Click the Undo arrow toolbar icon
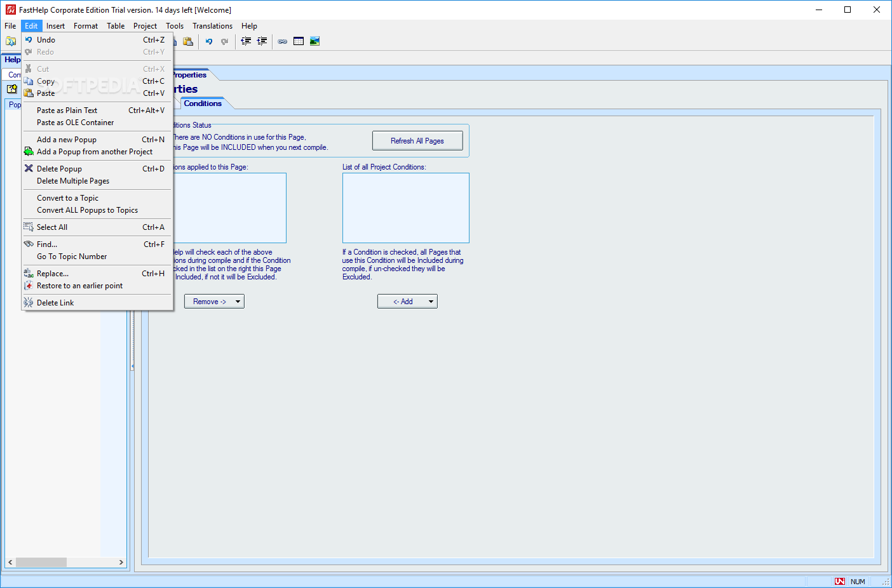This screenshot has height=588, width=892. [209, 41]
